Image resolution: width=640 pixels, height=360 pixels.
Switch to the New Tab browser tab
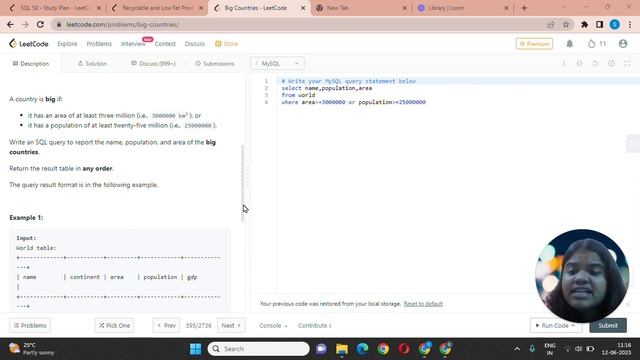(x=361, y=8)
